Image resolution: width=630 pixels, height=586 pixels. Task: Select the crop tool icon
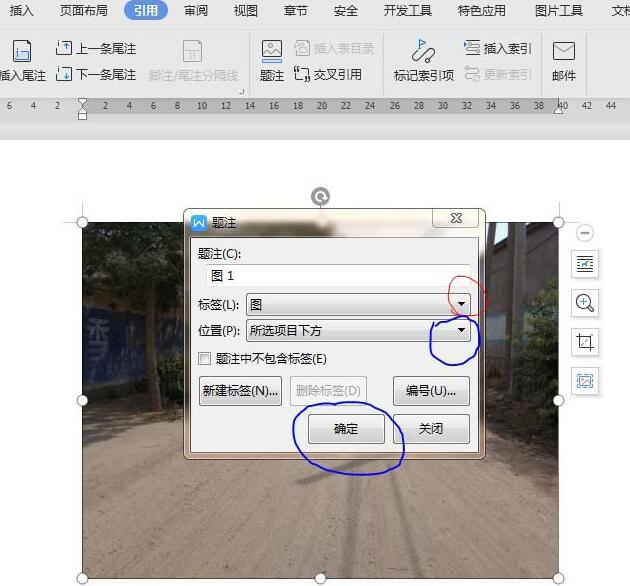click(x=585, y=342)
